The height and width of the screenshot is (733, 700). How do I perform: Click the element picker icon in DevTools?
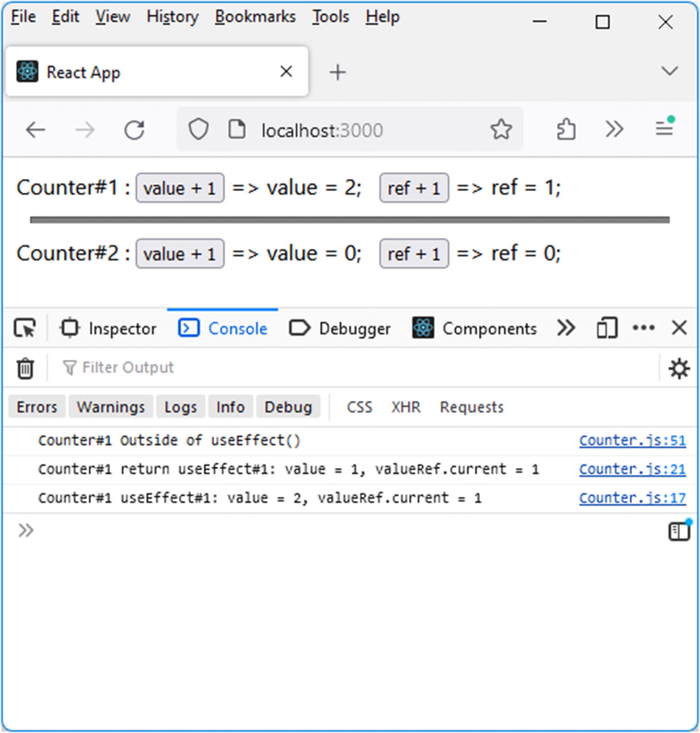(25, 328)
